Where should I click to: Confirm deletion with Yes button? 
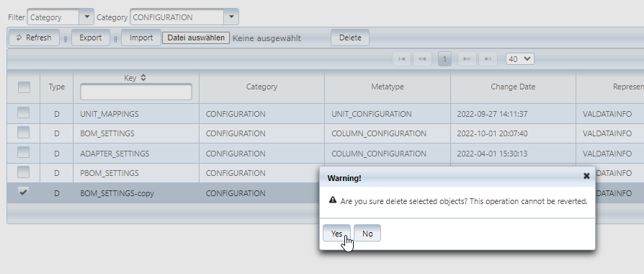337,234
